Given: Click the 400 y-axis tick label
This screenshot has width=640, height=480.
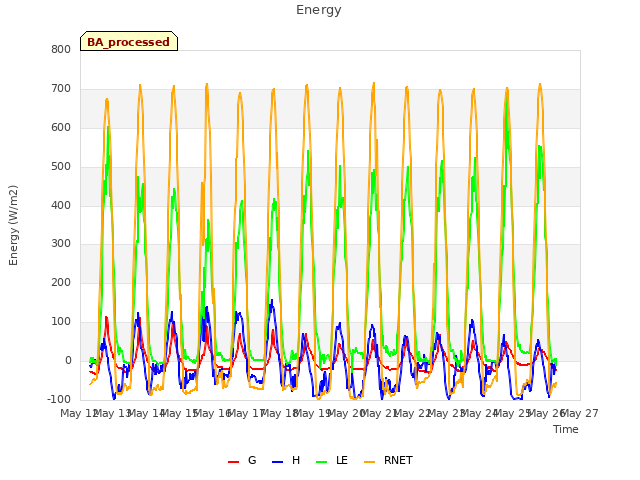Looking at the screenshot, I should pyautogui.click(x=61, y=205).
